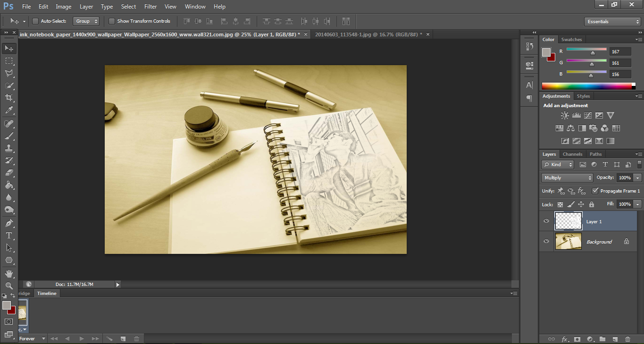Uncheck Propagate Frame 1
This screenshot has width=644, height=344.
pyautogui.click(x=595, y=191)
